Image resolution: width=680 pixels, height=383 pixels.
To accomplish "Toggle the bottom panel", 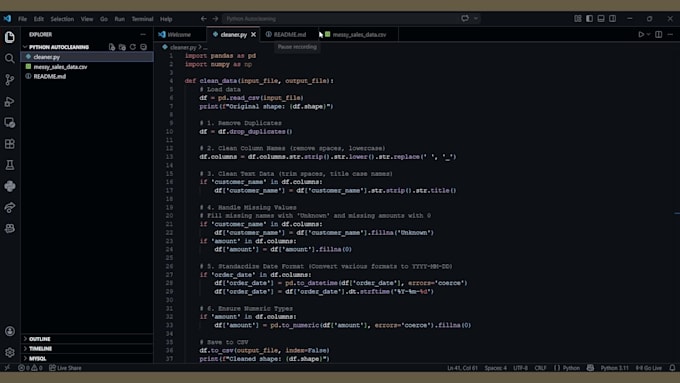I will click(x=601, y=19).
